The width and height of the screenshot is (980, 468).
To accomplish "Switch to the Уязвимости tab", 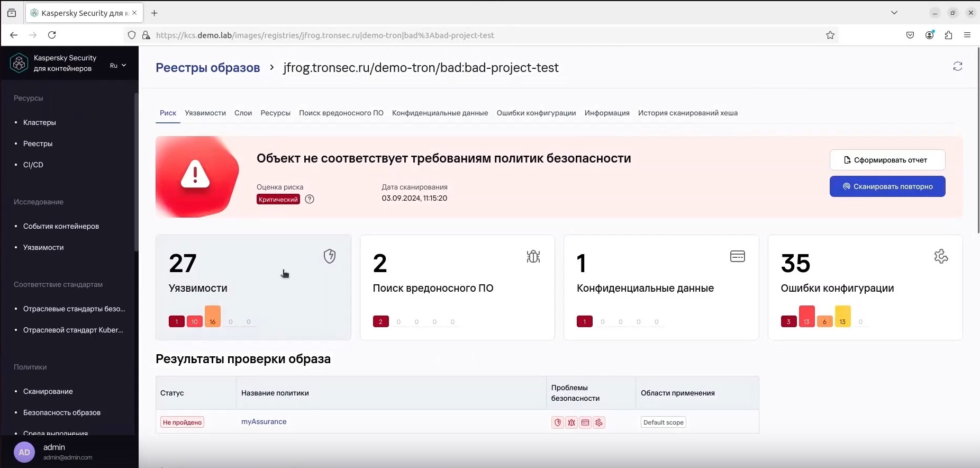I will point(205,113).
